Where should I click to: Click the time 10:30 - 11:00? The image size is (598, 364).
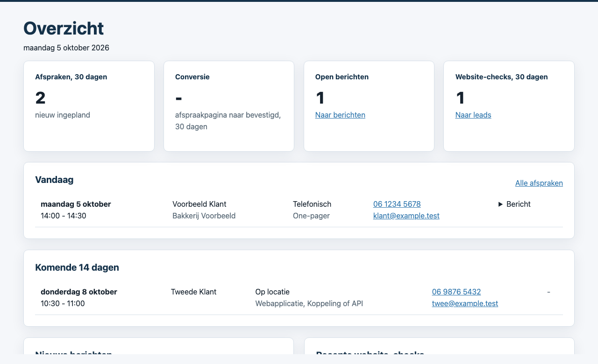[63, 303]
